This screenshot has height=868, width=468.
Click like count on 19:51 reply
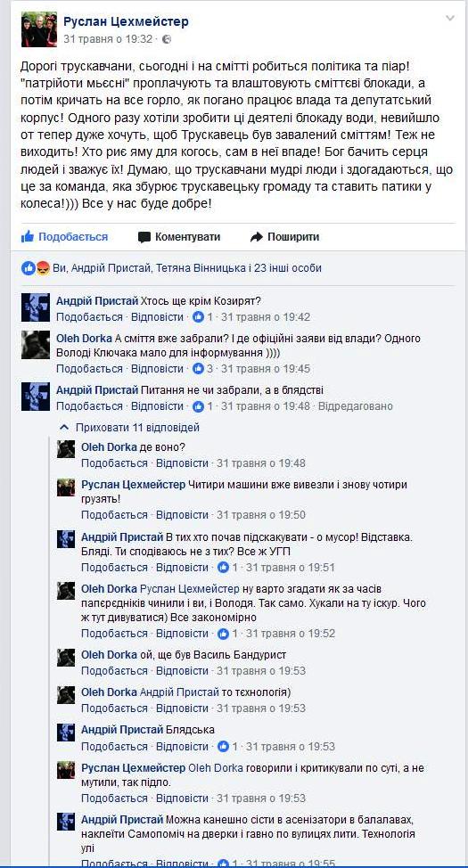pyautogui.click(x=223, y=568)
